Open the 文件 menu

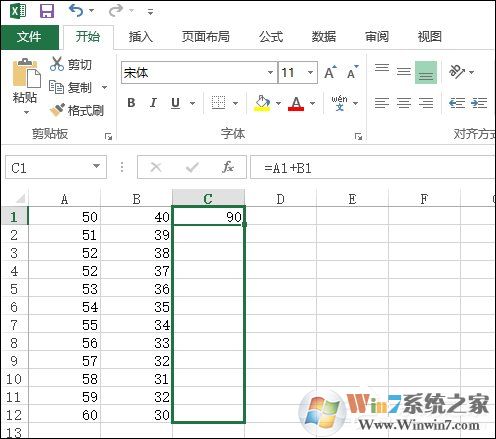[x=30, y=37]
